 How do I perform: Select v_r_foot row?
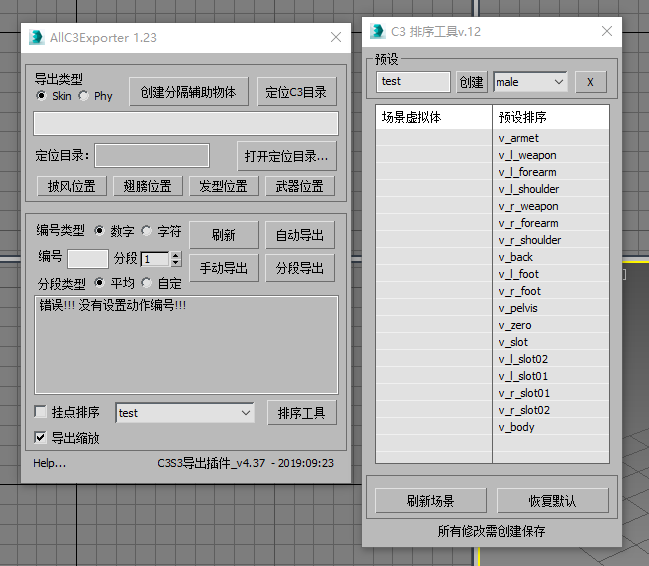(550, 291)
